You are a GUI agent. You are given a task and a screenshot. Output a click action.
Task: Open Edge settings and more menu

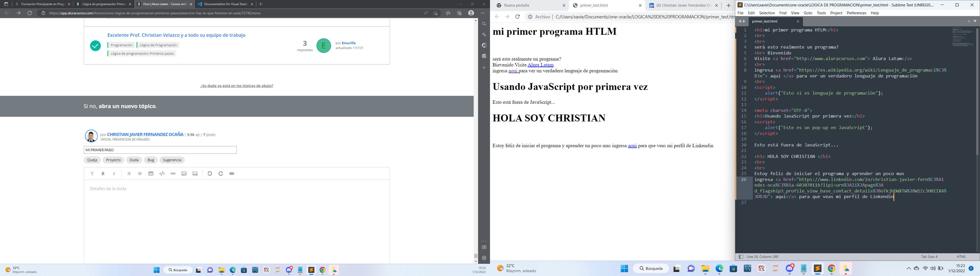(483, 13)
